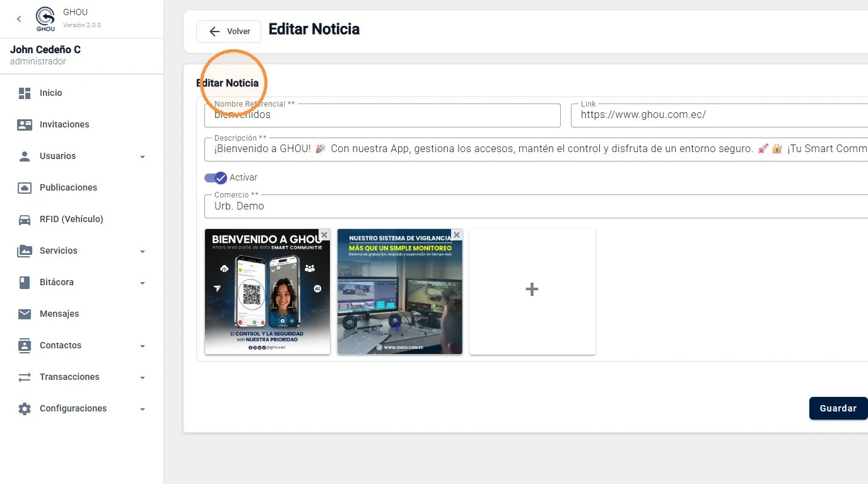Focus the Link URL input field
This screenshot has height=484, width=868.
719,115
